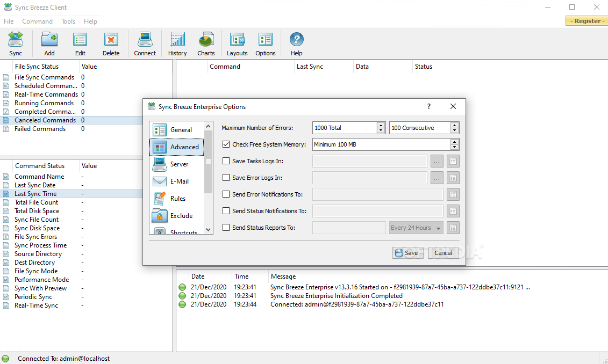
Task: Click the Delete toolbar icon
Action: tap(111, 44)
